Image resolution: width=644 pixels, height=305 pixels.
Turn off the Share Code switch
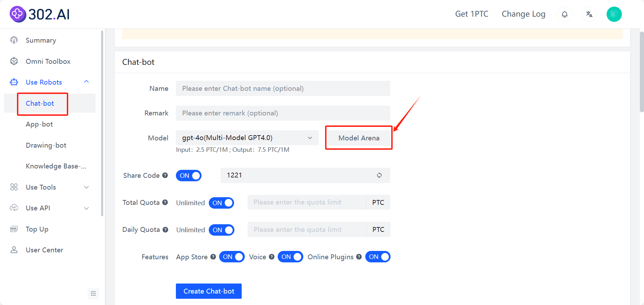click(189, 176)
